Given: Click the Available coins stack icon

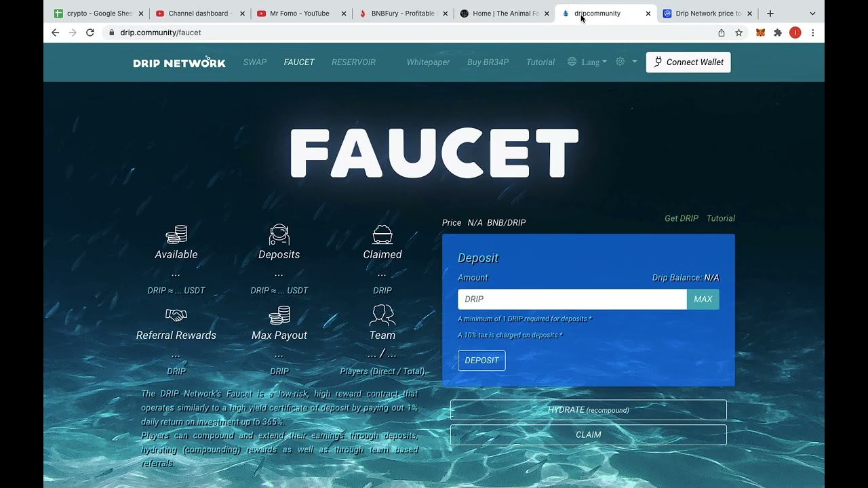Looking at the screenshot, I should [x=176, y=235].
